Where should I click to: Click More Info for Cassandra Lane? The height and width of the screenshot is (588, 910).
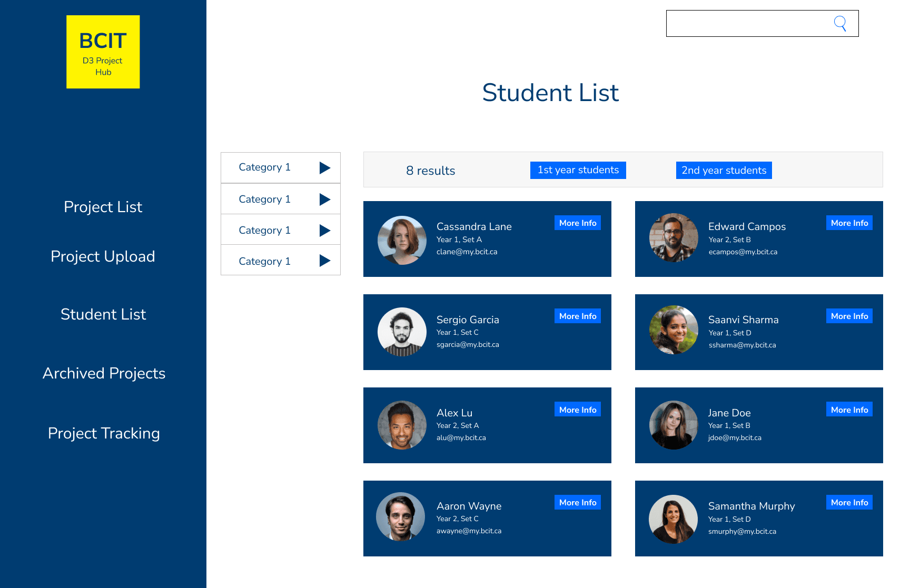(x=577, y=223)
